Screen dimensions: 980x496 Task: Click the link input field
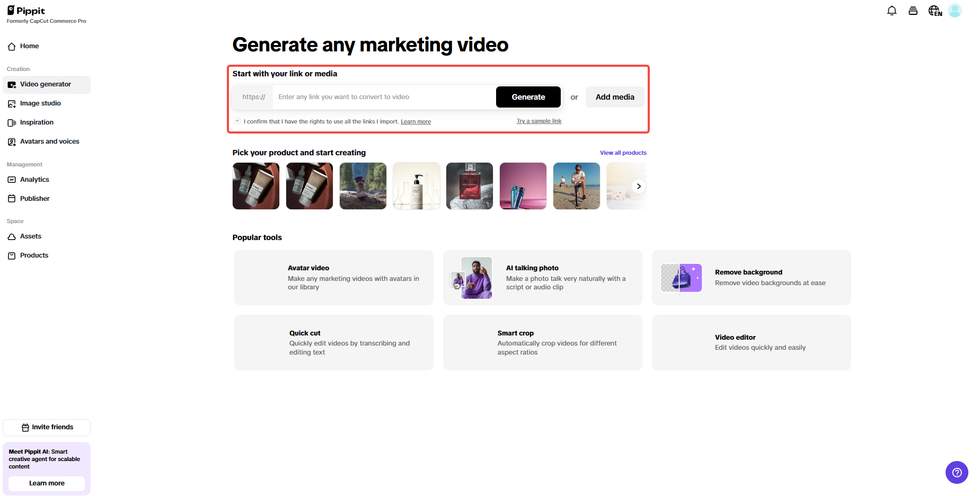tap(371, 97)
